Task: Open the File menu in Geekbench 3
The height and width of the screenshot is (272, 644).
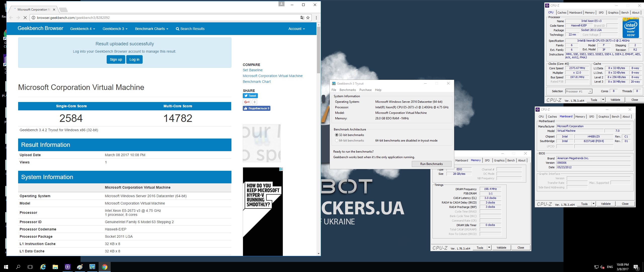Action: (x=334, y=90)
